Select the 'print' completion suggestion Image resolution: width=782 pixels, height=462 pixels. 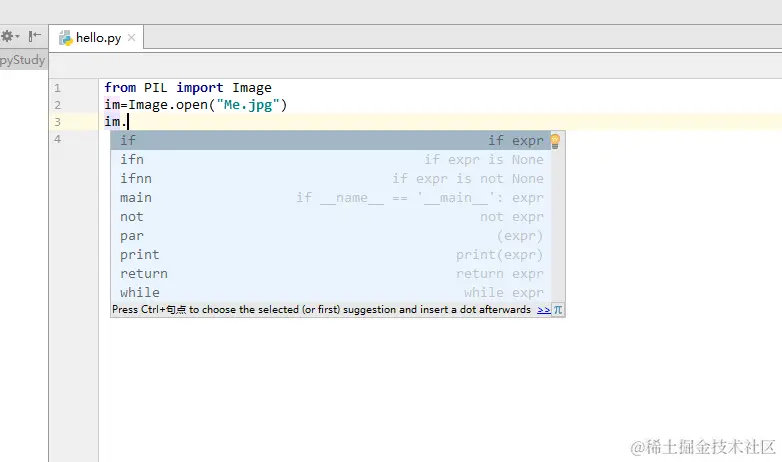coord(331,254)
